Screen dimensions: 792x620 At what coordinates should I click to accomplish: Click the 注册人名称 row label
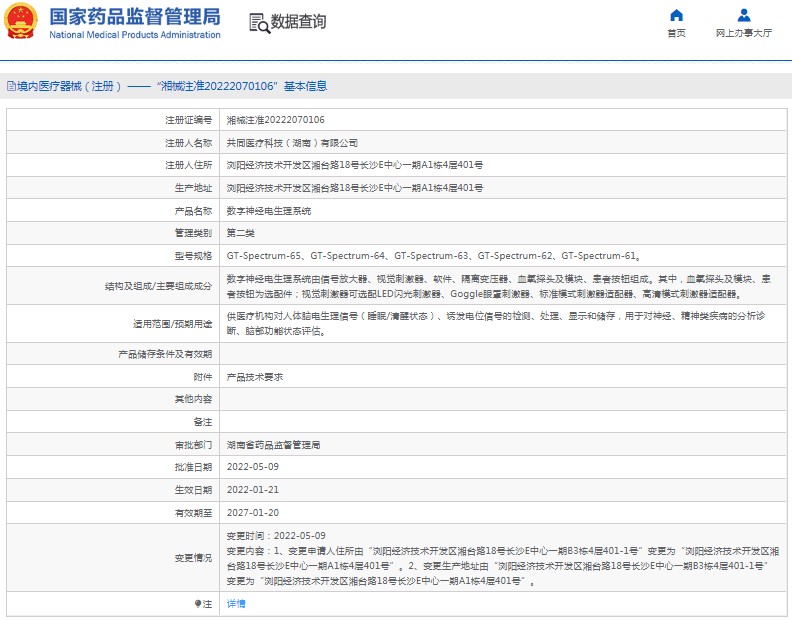[x=188, y=143]
